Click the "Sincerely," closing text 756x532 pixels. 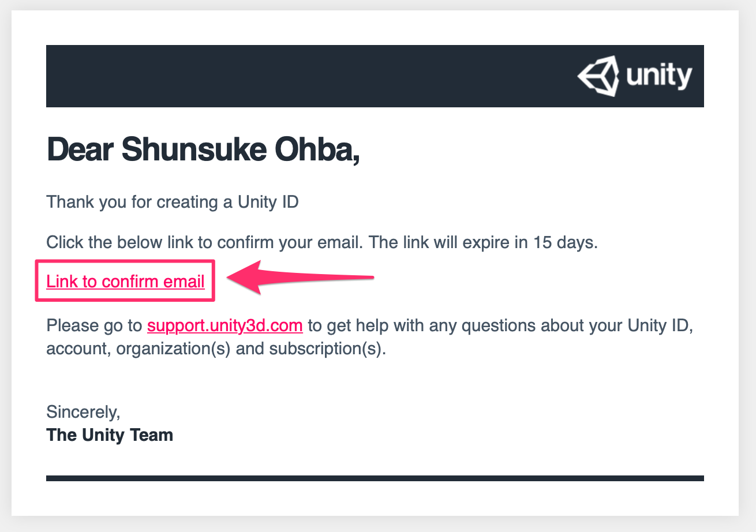[83, 412]
